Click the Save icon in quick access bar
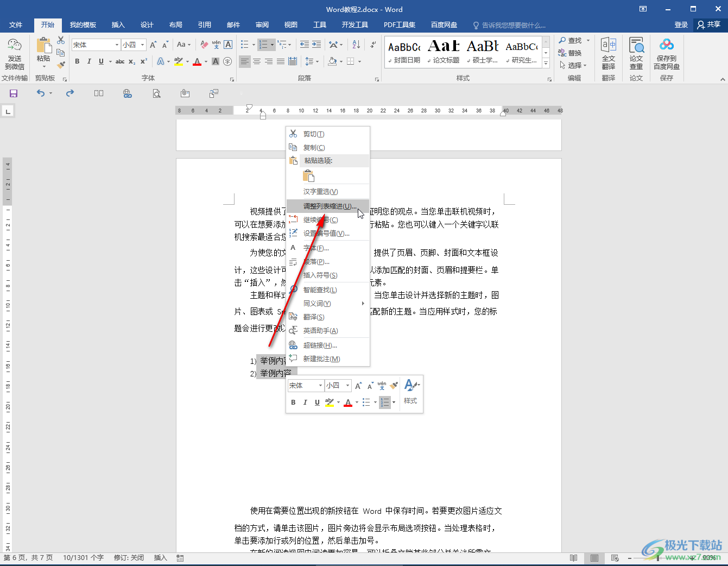Screen dimensions: 728x566 click(14, 93)
